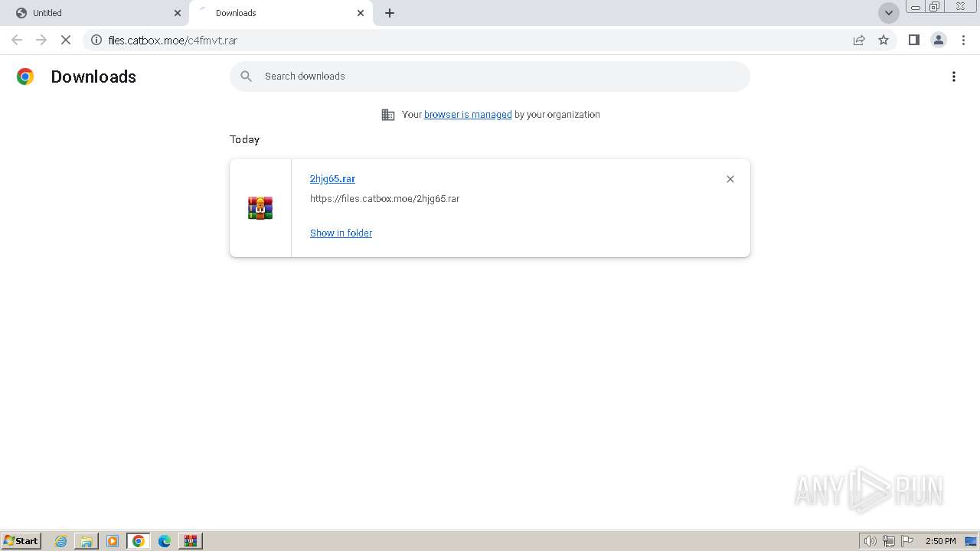Click the Show desktop button
Image resolution: width=980 pixels, height=551 pixels.
[x=971, y=541]
